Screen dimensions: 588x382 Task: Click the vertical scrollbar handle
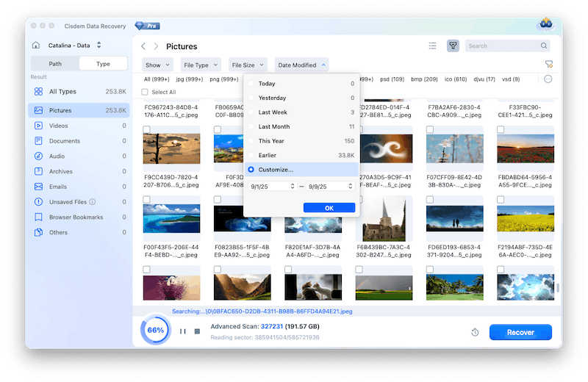point(558,287)
